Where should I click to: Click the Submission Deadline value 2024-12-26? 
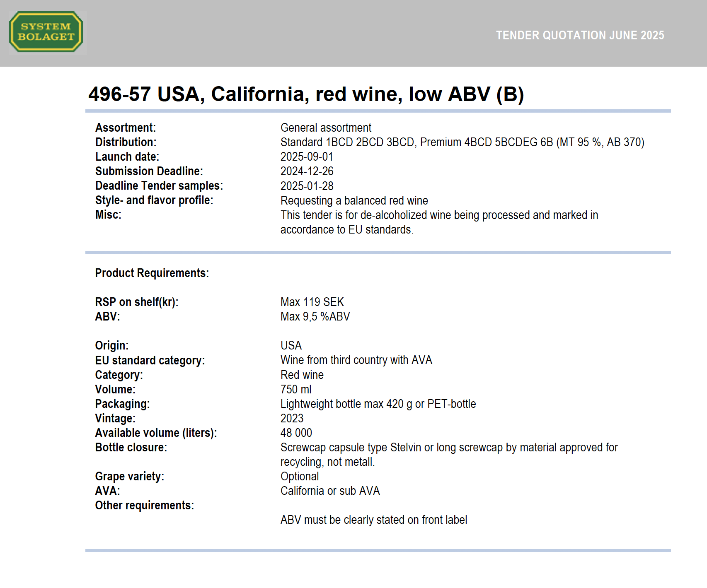tap(307, 171)
